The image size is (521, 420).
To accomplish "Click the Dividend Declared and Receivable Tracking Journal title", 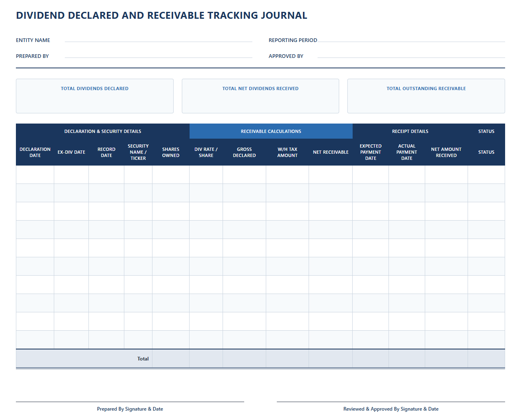I will pyautogui.click(x=161, y=15).
